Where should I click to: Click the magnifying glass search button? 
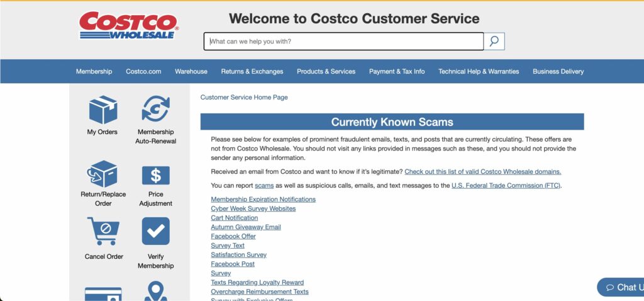pyautogui.click(x=494, y=41)
